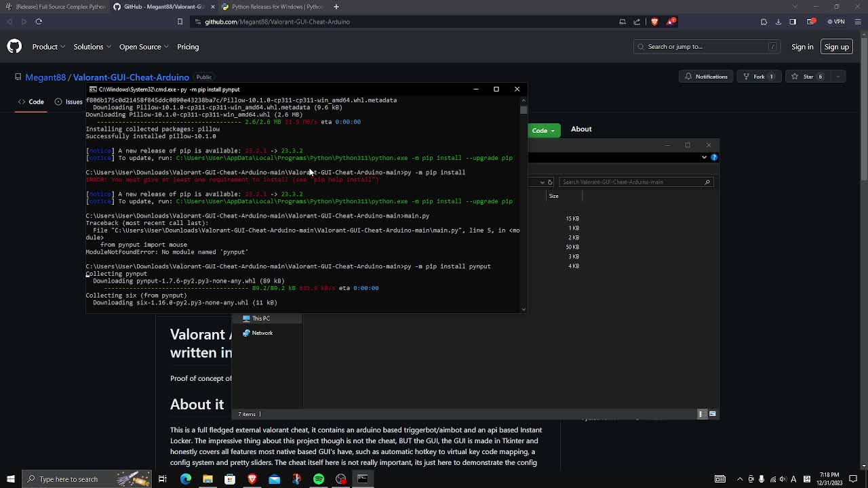868x488 pixels.
Task: Open notifications via the bell icon
Action: tap(688, 76)
